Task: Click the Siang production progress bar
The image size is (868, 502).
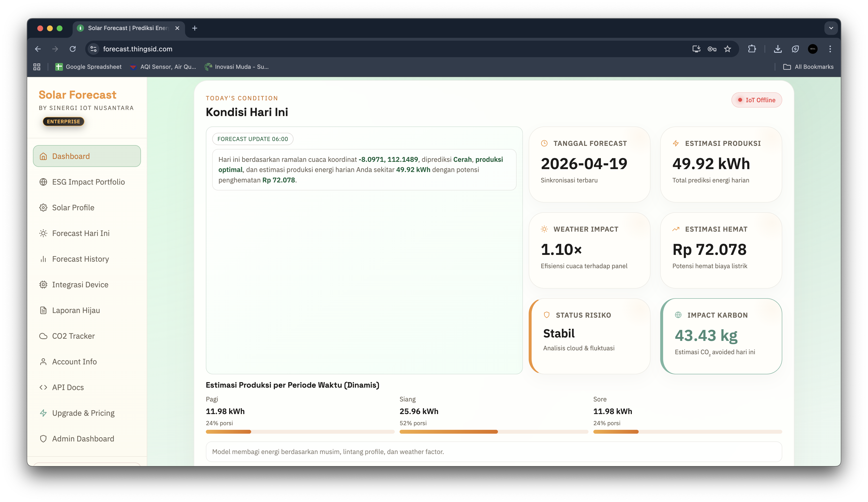Action: pyautogui.click(x=493, y=432)
